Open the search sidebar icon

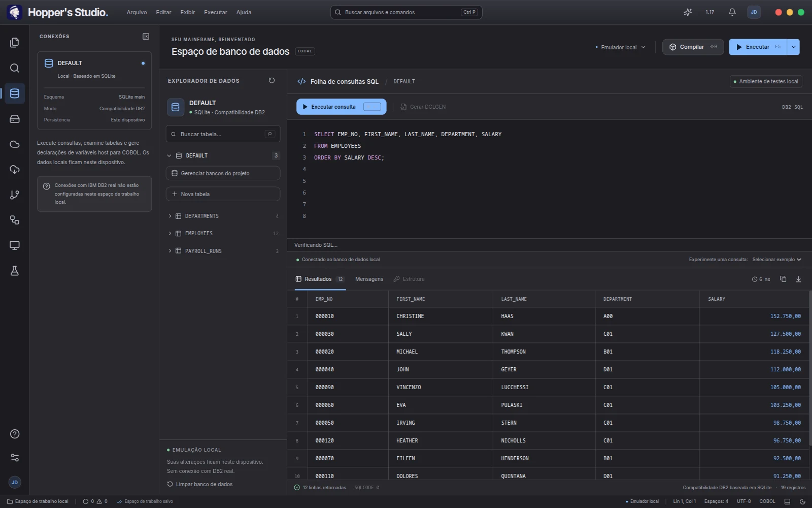(x=15, y=68)
